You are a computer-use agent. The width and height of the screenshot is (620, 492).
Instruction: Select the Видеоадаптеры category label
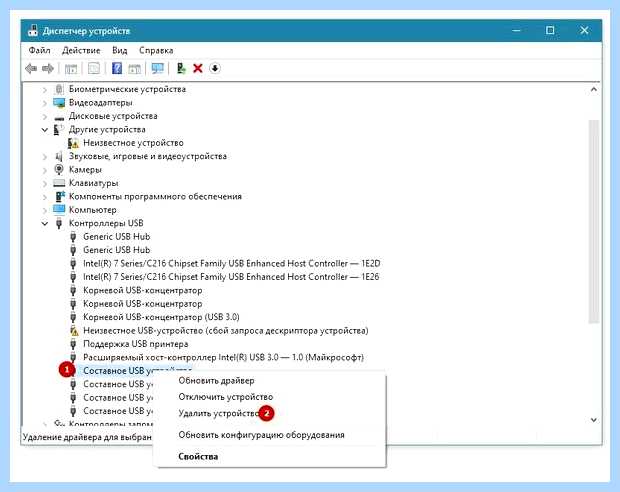(100, 103)
